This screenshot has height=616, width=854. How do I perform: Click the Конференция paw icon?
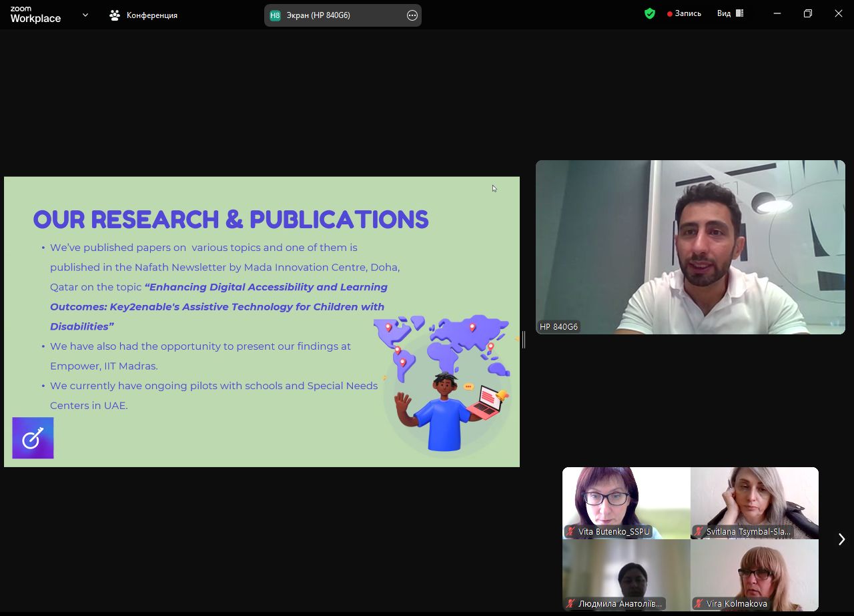pyautogui.click(x=115, y=15)
